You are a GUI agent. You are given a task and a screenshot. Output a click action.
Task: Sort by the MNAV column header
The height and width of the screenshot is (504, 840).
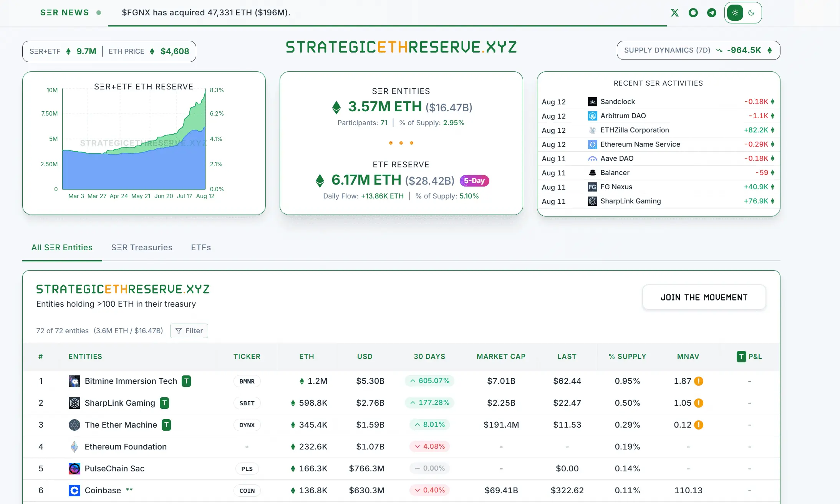point(688,357)
